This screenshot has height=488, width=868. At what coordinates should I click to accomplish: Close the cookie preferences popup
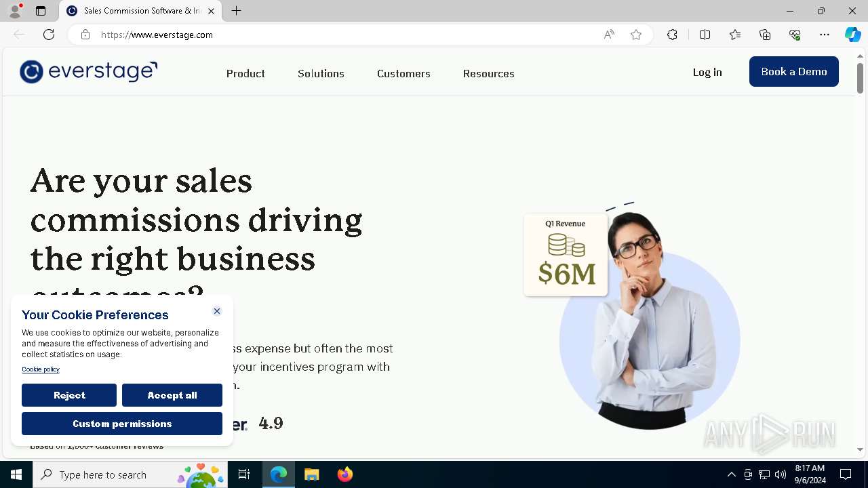pyautogui.click(x=217, y=311)
